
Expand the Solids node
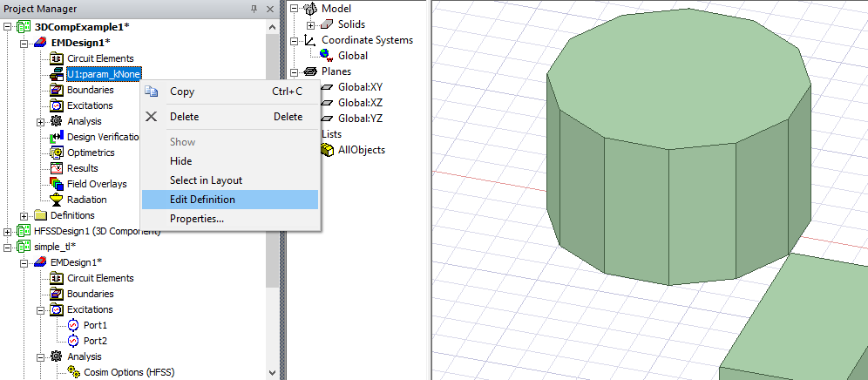[310, 25]
